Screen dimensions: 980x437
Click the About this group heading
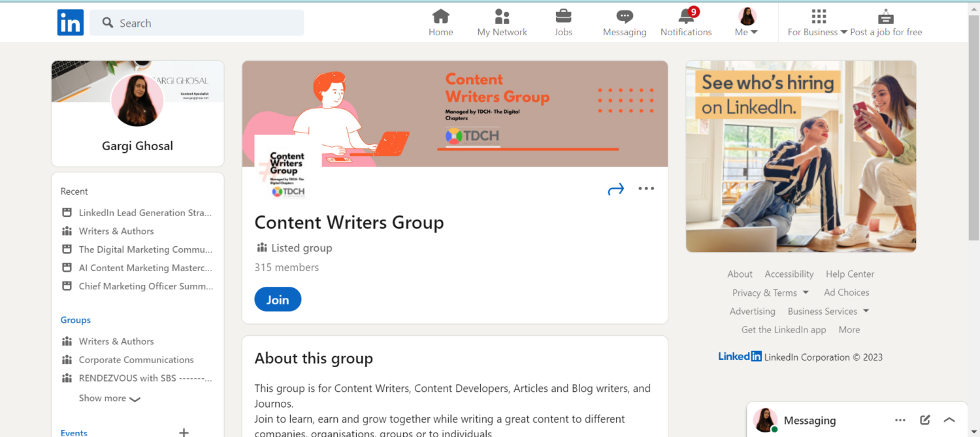point(314,359)
